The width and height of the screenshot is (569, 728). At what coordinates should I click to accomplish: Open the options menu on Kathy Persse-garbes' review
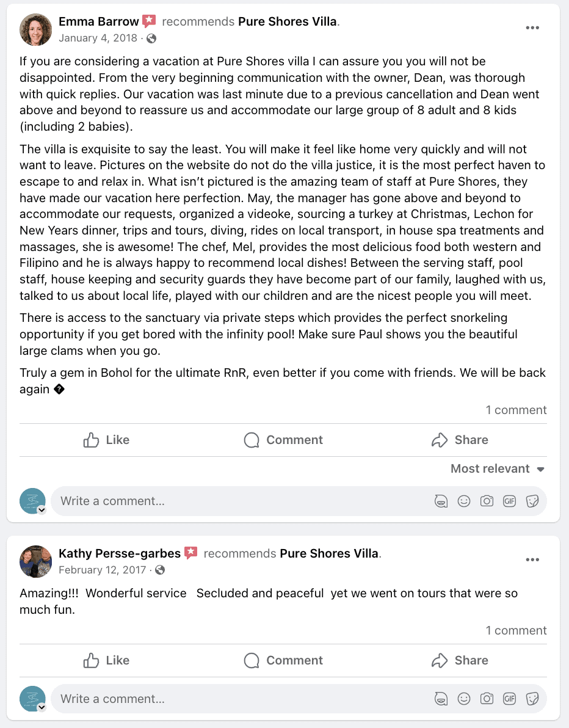pyautogui.click(x=532, y=560)
